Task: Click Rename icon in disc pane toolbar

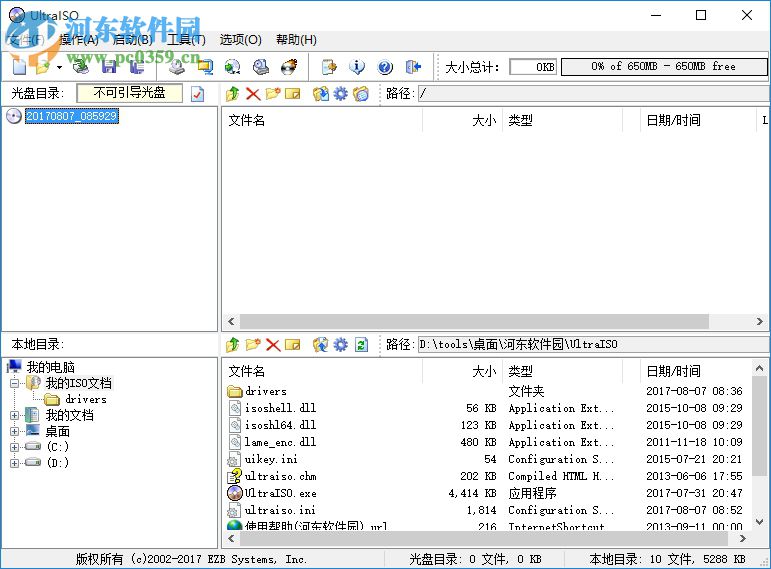Action: [293, 93]
